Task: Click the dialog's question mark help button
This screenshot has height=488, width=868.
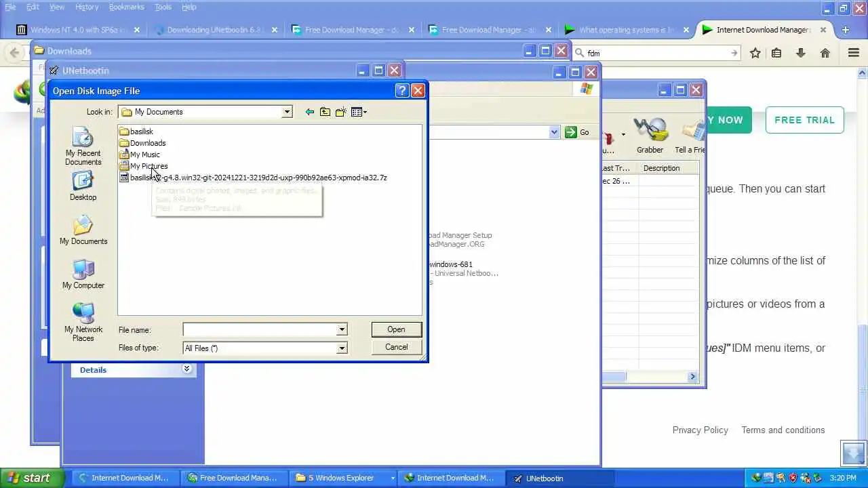Action: point(401,90)
